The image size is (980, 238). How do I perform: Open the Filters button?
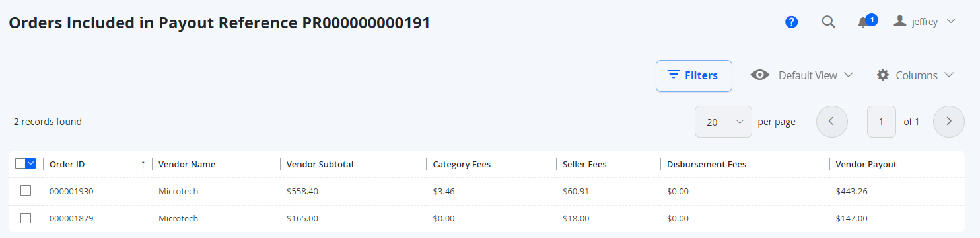693,75
